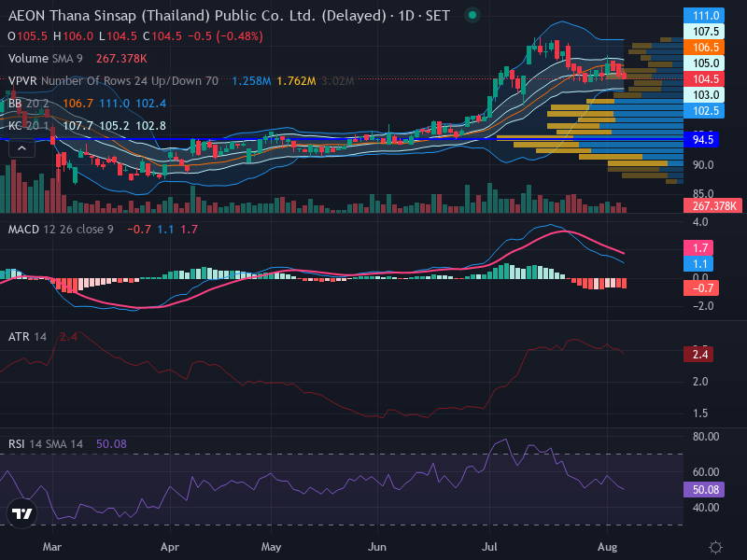The width and height of the screenshot is (747, 560).
Task: Click the Jul marker on time axis
Action: tap(489, 547)
